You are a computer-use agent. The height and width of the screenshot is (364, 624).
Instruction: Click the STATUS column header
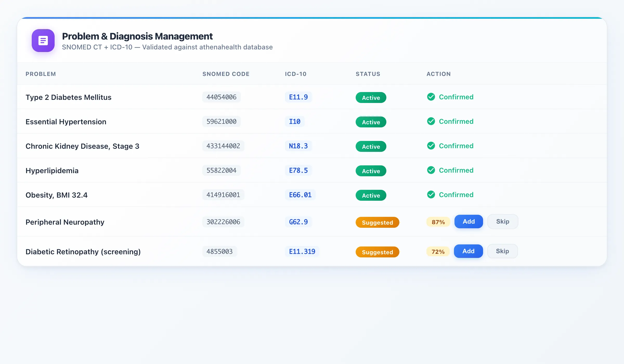click(x=368, y=74)
